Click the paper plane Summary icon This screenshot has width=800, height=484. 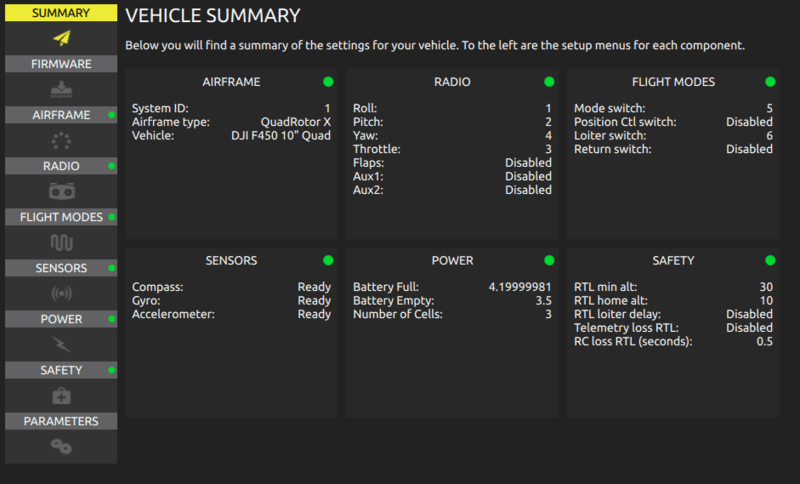[61, 38]
